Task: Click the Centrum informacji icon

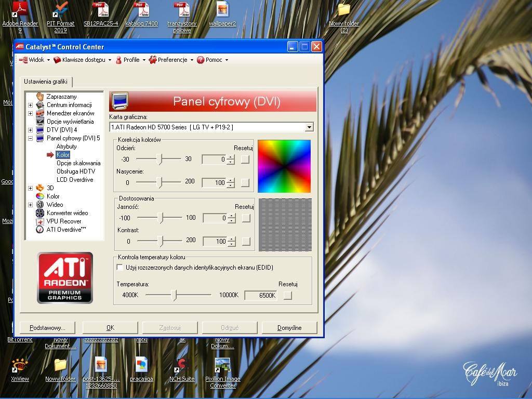Action: tap(40, 105)
